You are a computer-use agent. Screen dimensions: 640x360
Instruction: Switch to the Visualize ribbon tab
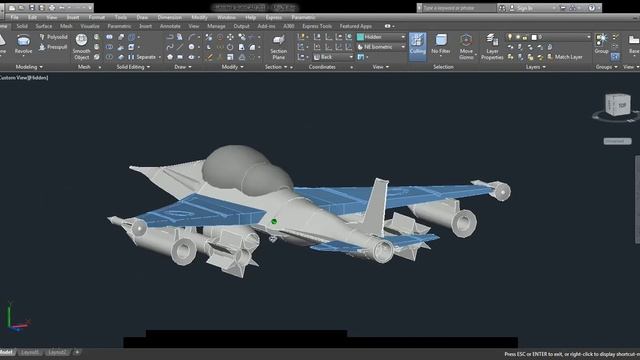point(90,26)
